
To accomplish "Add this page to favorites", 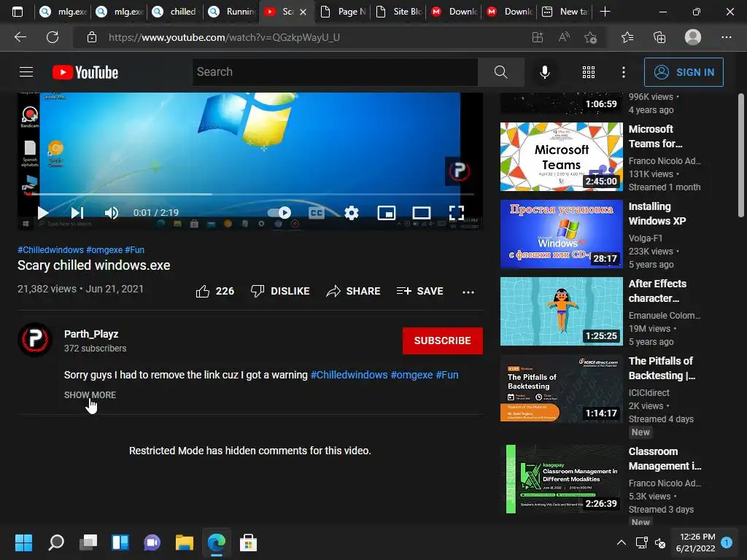I will click(x=590, y=37).
